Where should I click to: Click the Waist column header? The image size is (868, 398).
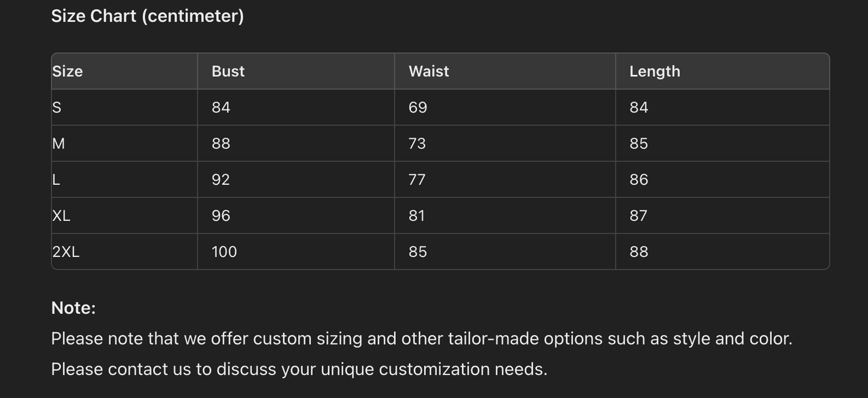coord(428,71)
